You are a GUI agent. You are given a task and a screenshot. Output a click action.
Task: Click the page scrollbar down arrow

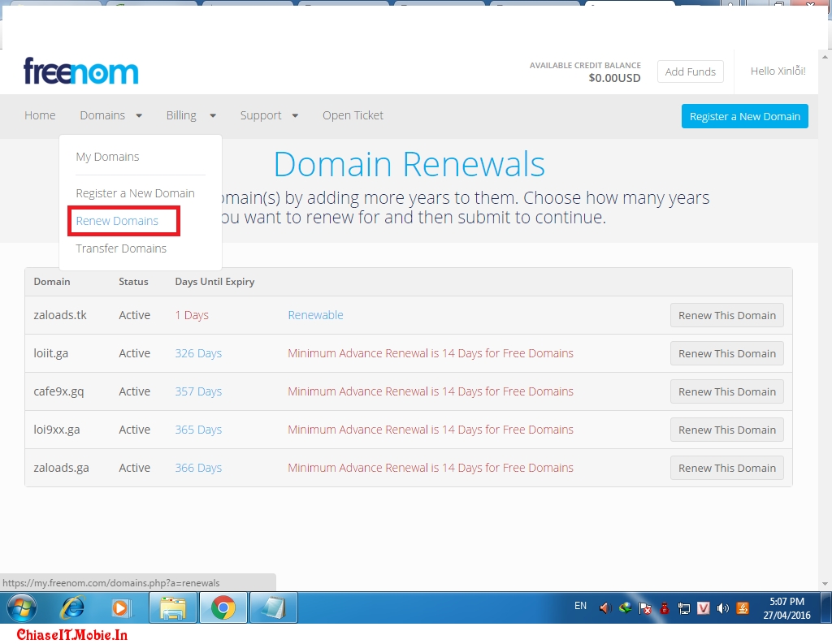(x=825, y=584)
